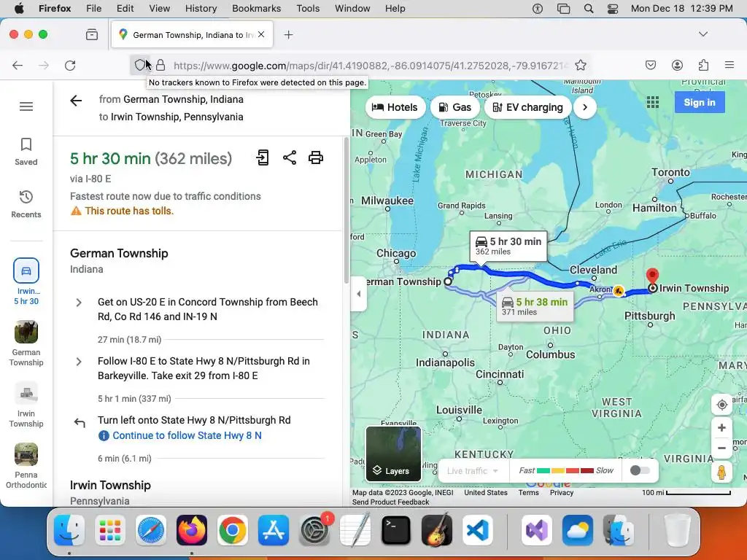Open Recents in sidebar

pos(26,204)
